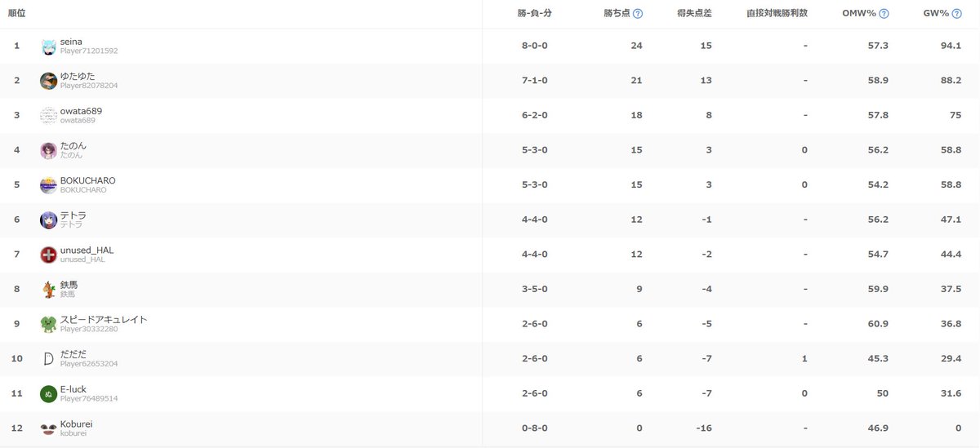This screenshot has width=980, height=448.
Task: Click seina's GW% value 94.1
Action: 951,46
